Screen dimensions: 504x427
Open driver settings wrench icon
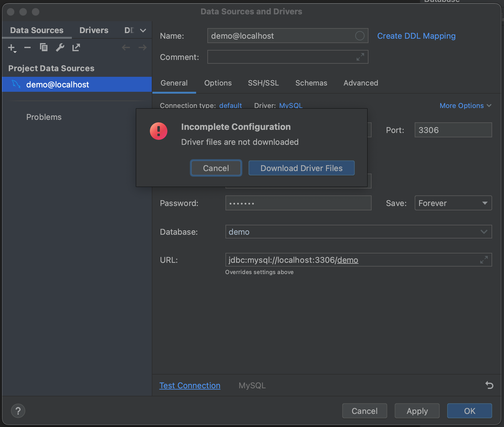pos(60,47)
